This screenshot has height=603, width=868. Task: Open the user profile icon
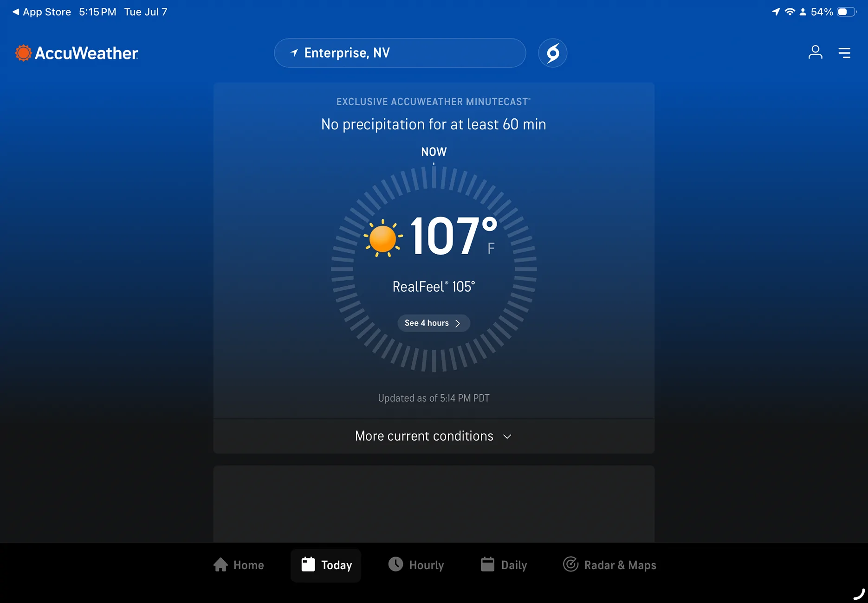[x=815, y=52]
